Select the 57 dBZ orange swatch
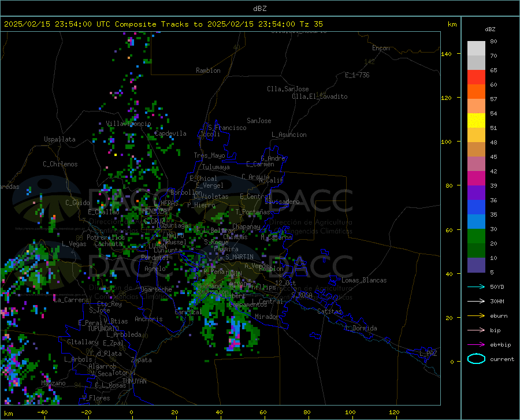This screenshot has width=520, height=420. pos(476,91)
